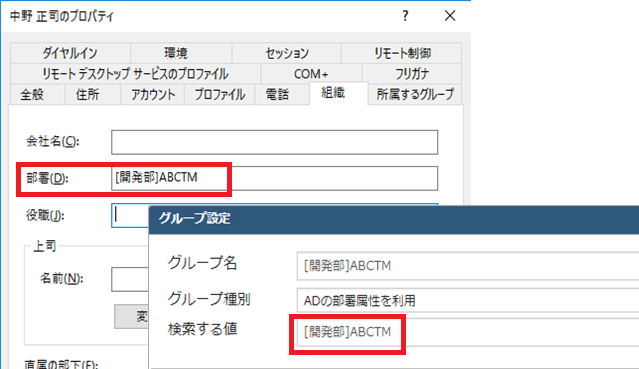
Task: Click the 会社名(C): label
Action: click(53, 141)
